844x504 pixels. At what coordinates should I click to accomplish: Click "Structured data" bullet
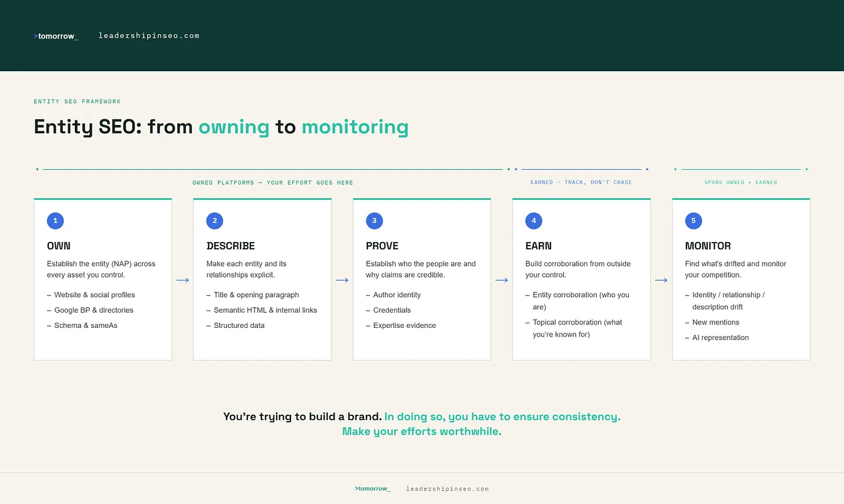pos(239,326)
